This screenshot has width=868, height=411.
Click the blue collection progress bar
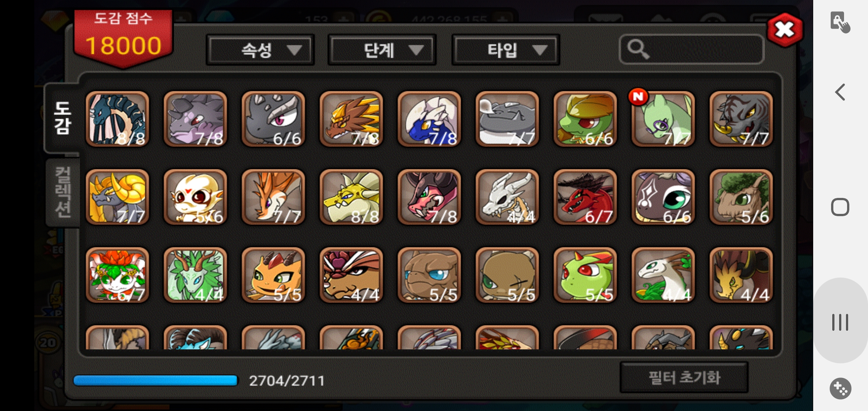pyautogui.click(x=156, y=381)
